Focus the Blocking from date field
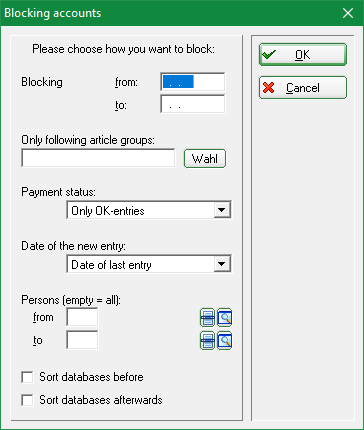The width and height of the screenshot is (364, 430). click(x=192, y=82)
